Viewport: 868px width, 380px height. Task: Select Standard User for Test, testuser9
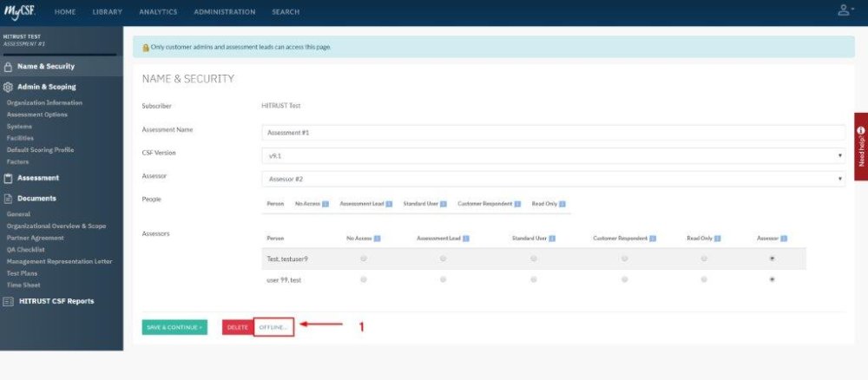[x=534, y=259]
